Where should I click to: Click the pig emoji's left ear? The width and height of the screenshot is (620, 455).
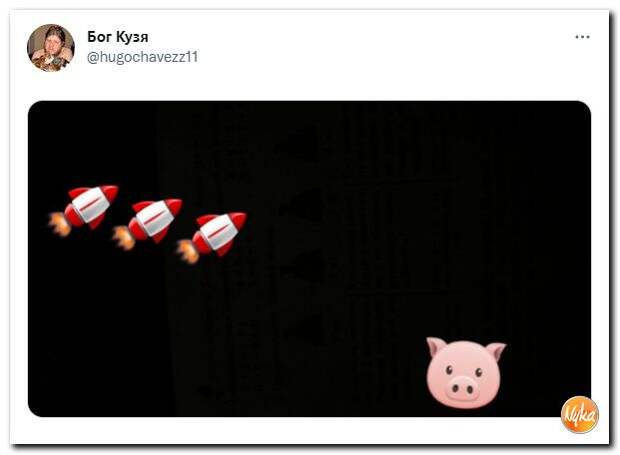(437, 346)
